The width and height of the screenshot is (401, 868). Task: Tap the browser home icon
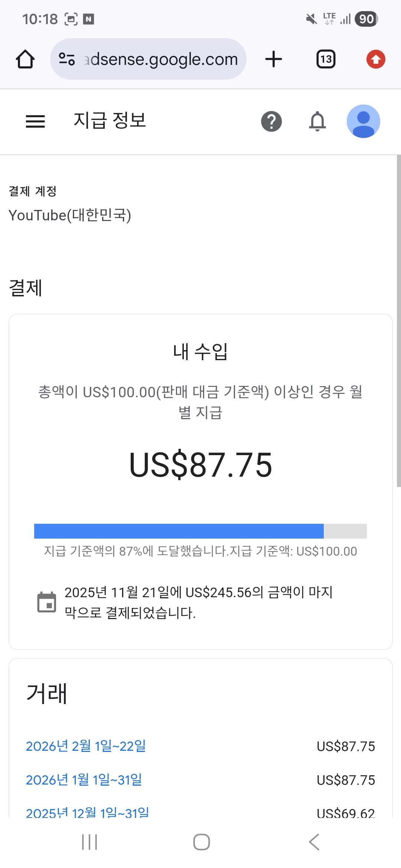tap(25, 59)
